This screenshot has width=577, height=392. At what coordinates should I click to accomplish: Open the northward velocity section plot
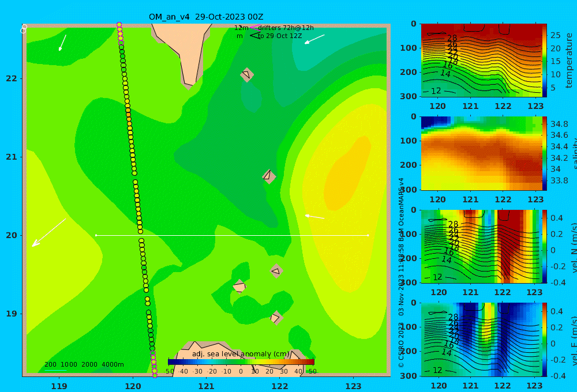481,246
